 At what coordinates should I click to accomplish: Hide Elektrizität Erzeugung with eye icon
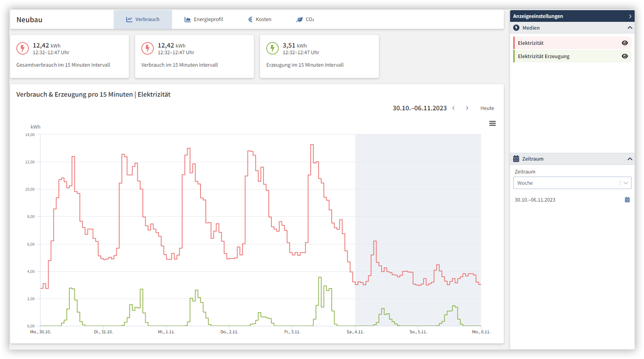click(x=625, y=57)
